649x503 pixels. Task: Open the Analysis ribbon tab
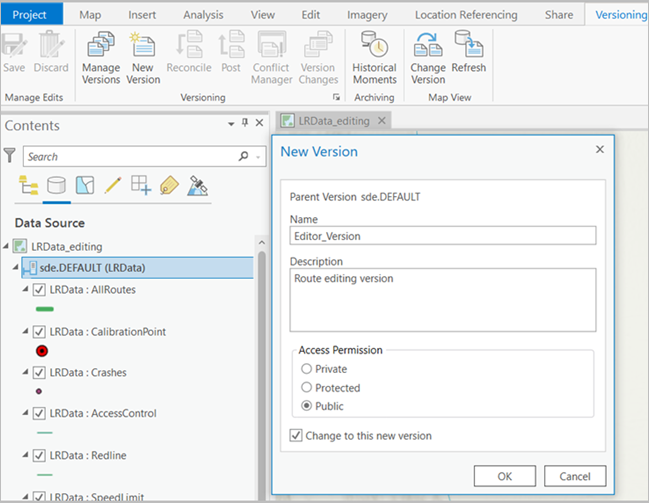pos(203,15)
